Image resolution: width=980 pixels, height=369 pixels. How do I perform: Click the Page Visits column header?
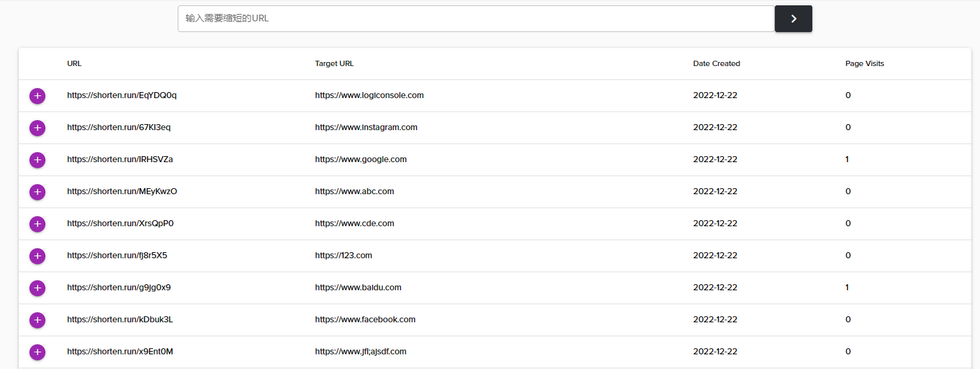click(x=864, y=63)
